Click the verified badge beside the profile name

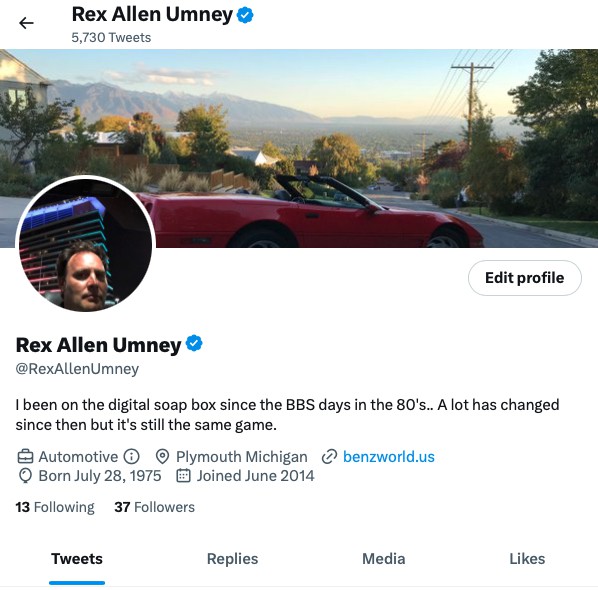pyautogui.click(x=194, y=343)
